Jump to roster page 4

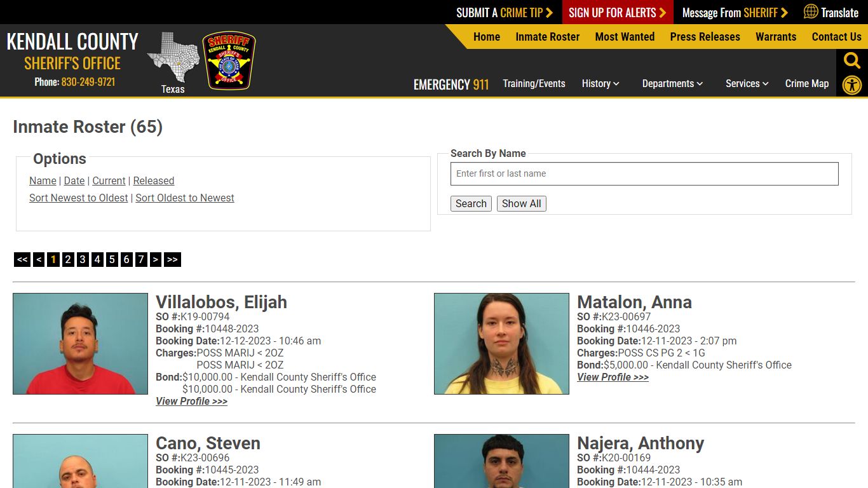[x=97, y=259]
